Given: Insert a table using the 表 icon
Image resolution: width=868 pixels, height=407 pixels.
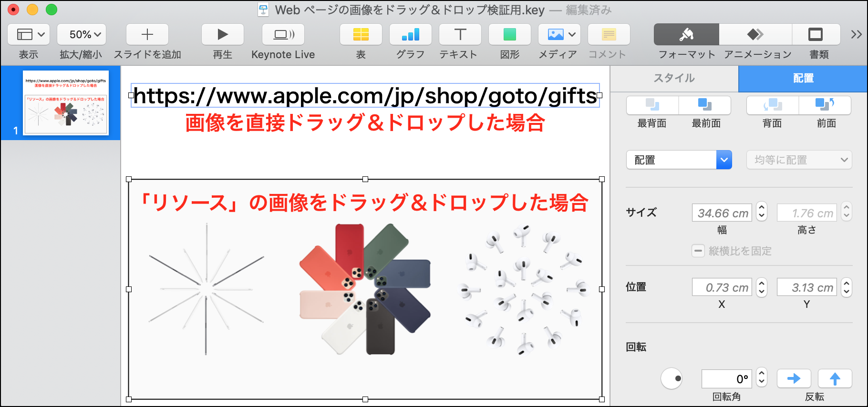Looking at the screenshot, I should pos(361,34).
